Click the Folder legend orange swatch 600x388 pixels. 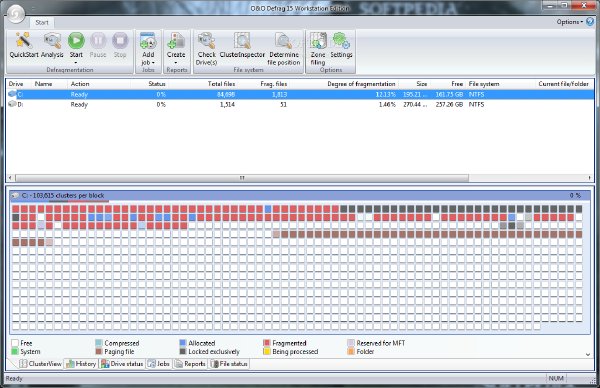pyautogui.click(x=351, y=351)
